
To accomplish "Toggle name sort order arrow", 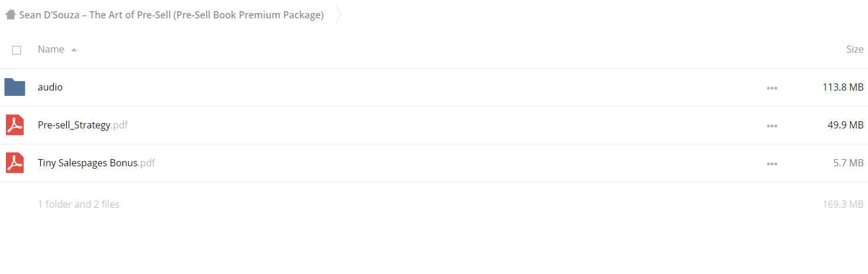I will [74, 50].
